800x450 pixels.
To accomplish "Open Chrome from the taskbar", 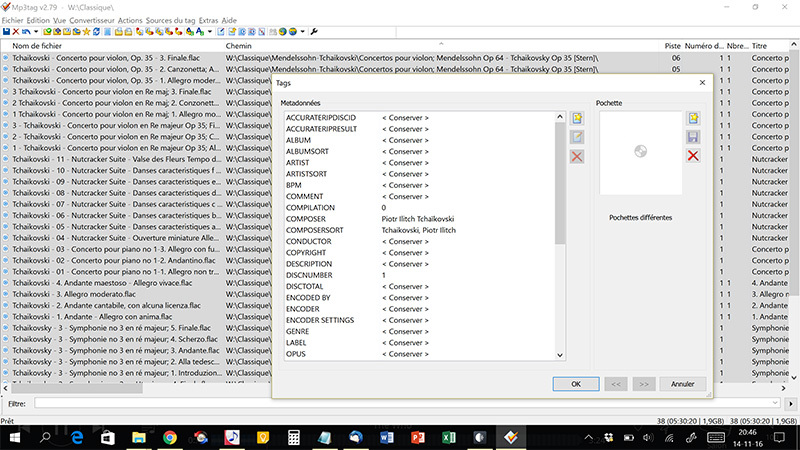I will [x=170, y=438].
